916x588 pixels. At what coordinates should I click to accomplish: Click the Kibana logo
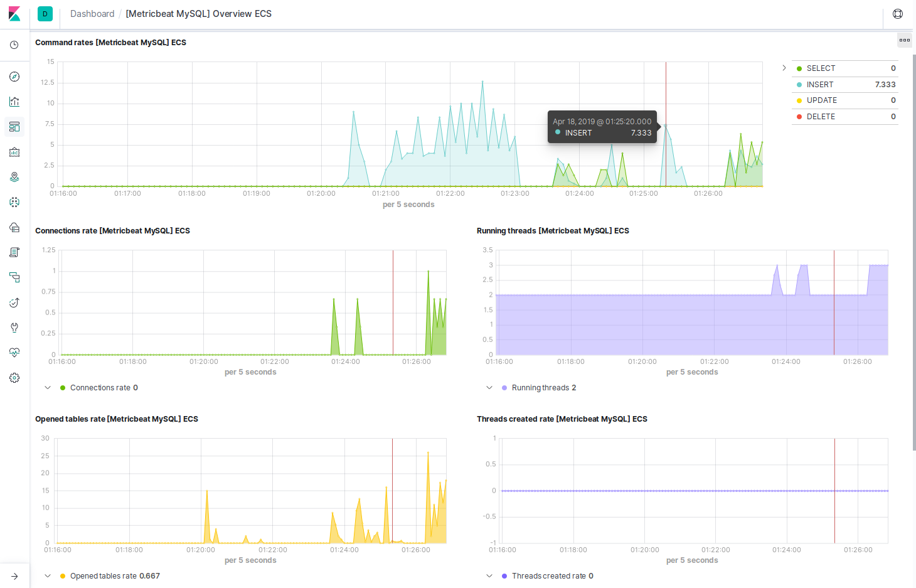tap(14, 14)
